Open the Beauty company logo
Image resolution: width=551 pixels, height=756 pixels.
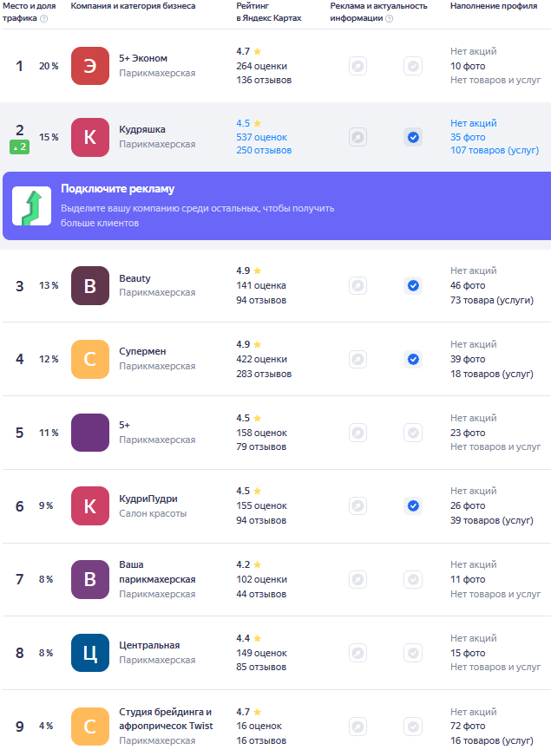90,285
